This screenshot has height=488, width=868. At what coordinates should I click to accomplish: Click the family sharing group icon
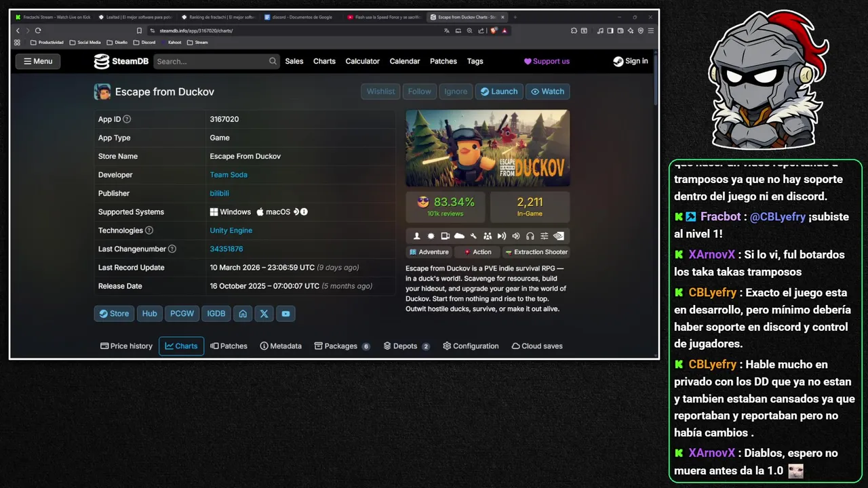(x=488, y=236)
